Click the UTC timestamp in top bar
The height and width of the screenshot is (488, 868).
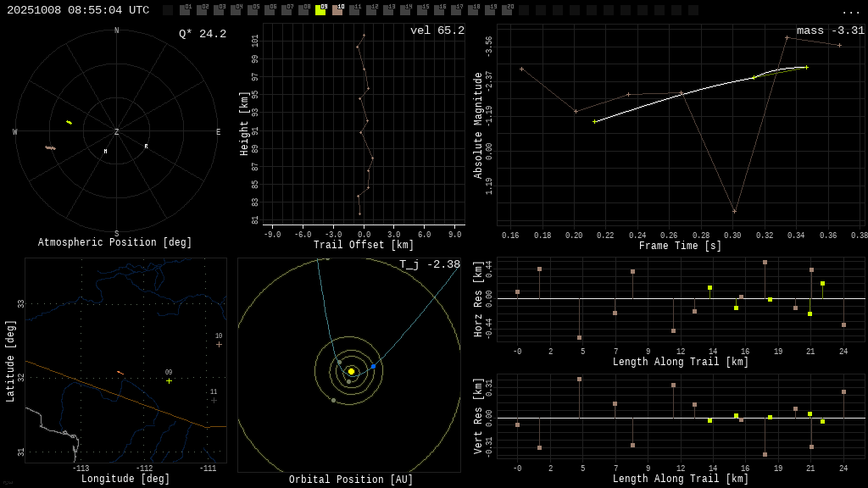point(78,10)
